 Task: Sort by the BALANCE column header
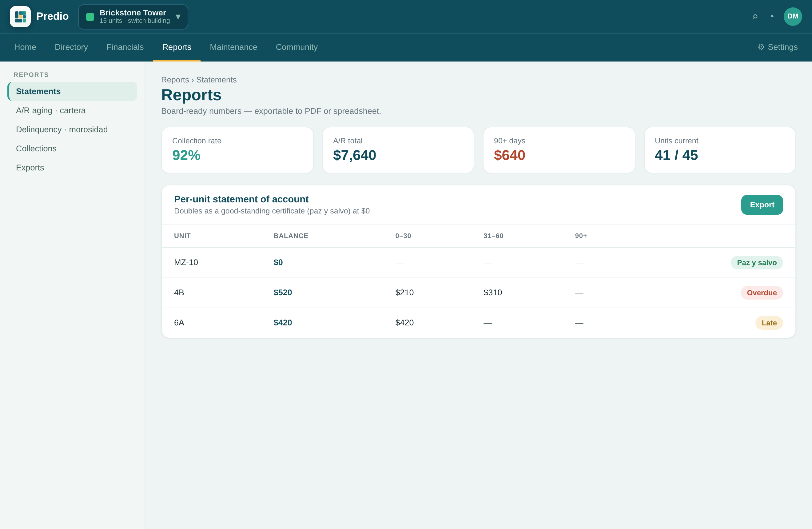click(291, 236)
